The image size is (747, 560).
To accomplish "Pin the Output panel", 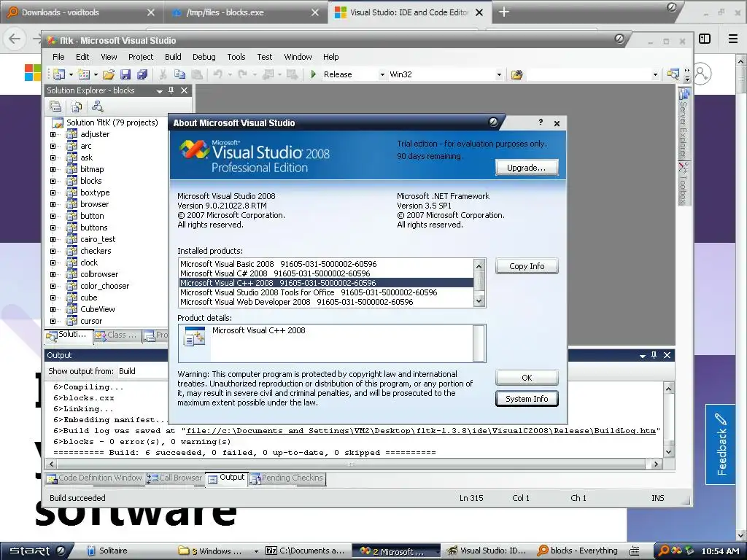I will click(654, 355).
